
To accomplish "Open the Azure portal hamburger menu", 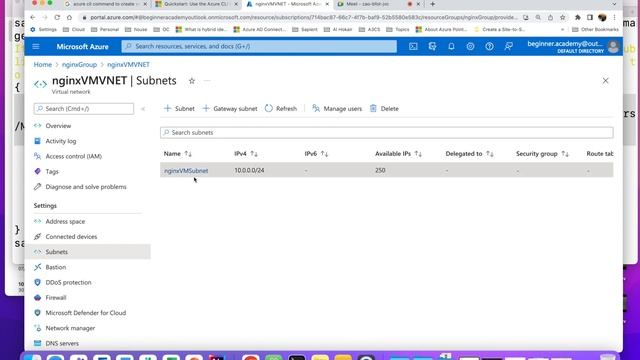I will [x=36, y=47].
